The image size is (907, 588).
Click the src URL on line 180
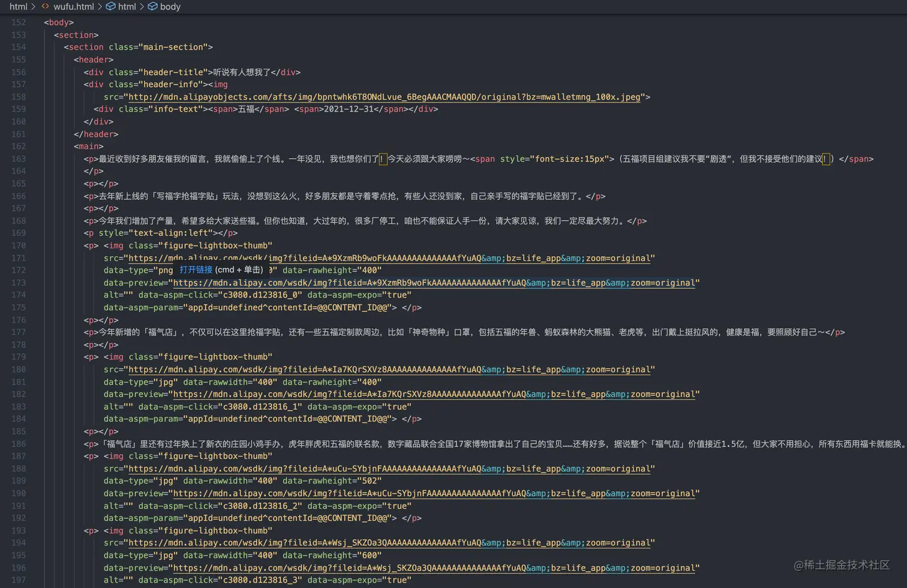pos(389,370)
